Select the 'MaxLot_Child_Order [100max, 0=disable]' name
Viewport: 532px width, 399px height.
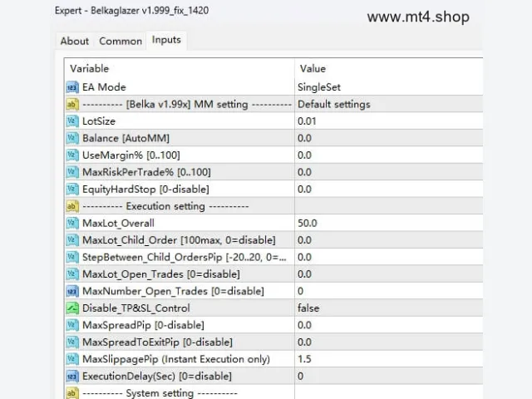(179, 240)
